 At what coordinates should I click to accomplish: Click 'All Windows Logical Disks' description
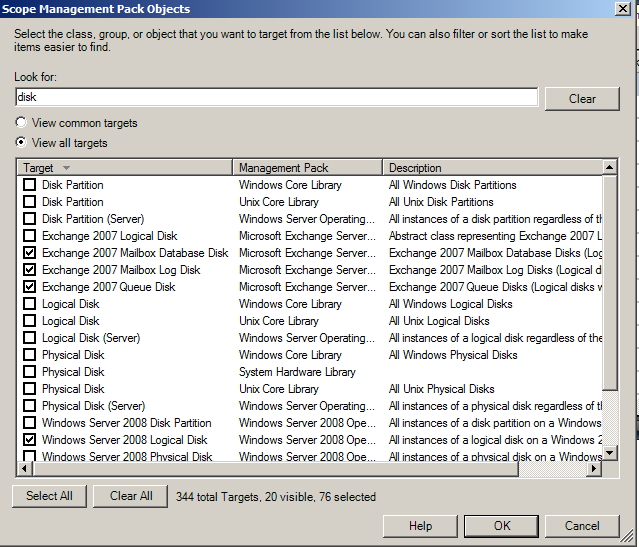tap(450, 304)
